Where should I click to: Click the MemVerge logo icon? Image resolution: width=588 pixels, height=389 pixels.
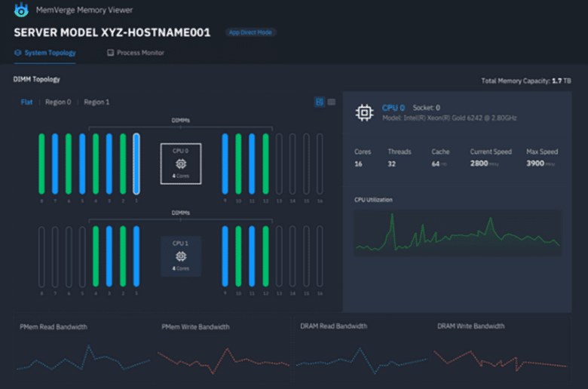[21, 10]
